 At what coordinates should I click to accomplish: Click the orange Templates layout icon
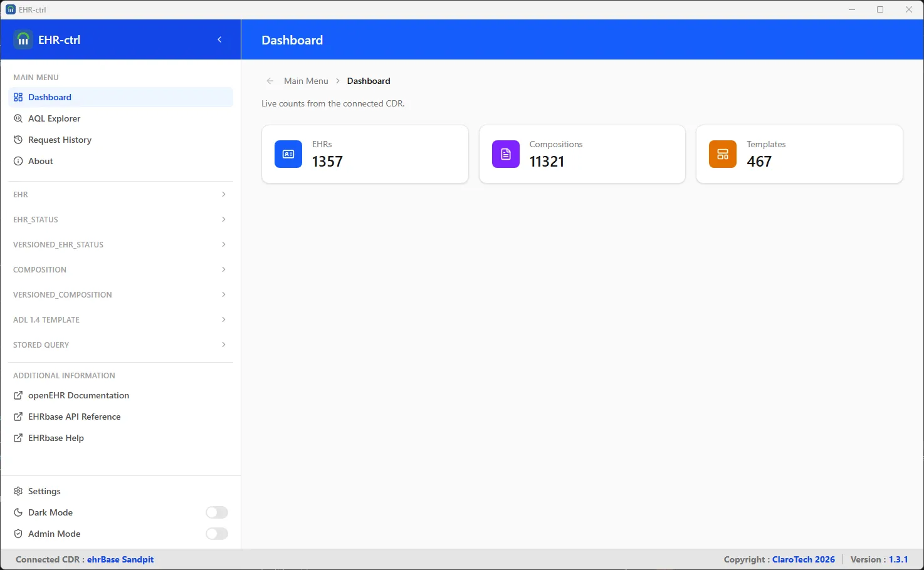point(723,154)
